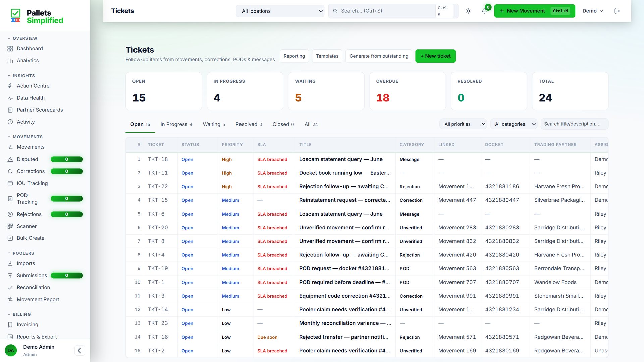This screenshot has height=362, width=644.
Task: Open the Scanner QR icon
Action: coord(10,226)
